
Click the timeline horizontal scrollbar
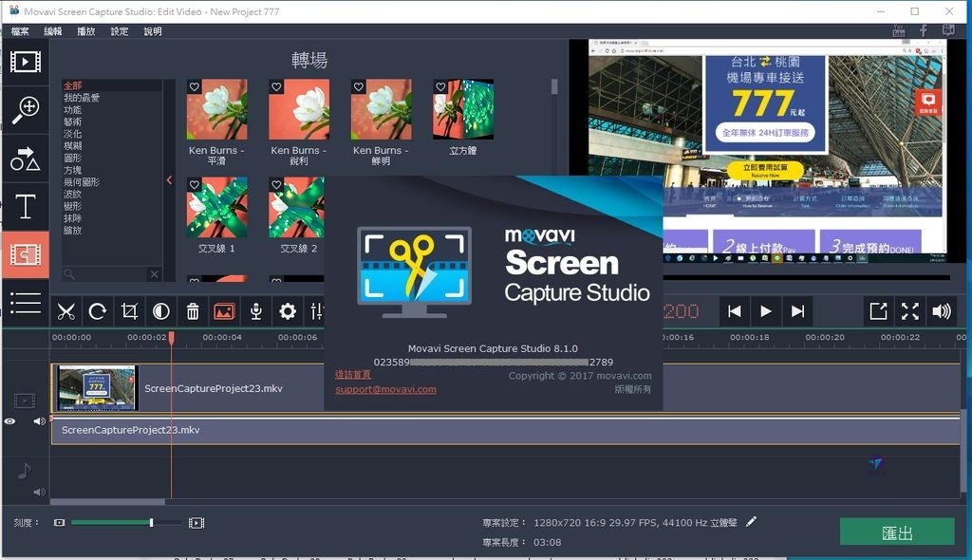click(x=107, y=502)
